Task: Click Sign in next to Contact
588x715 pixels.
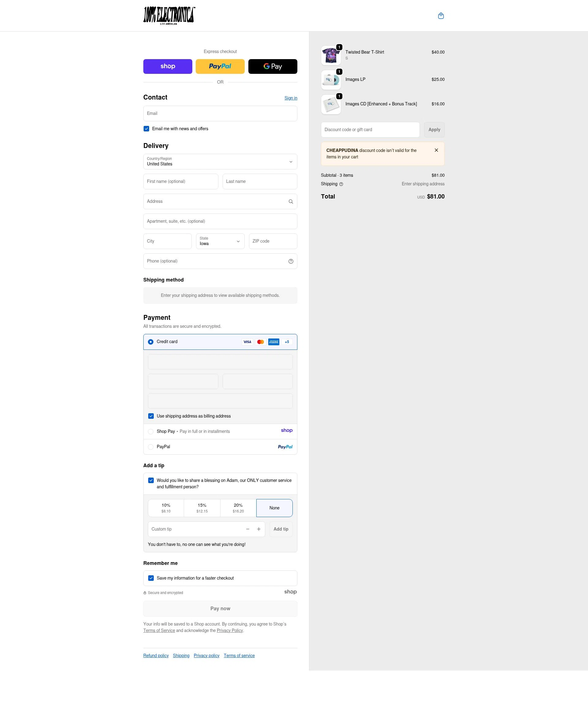Action: (291, 98)
